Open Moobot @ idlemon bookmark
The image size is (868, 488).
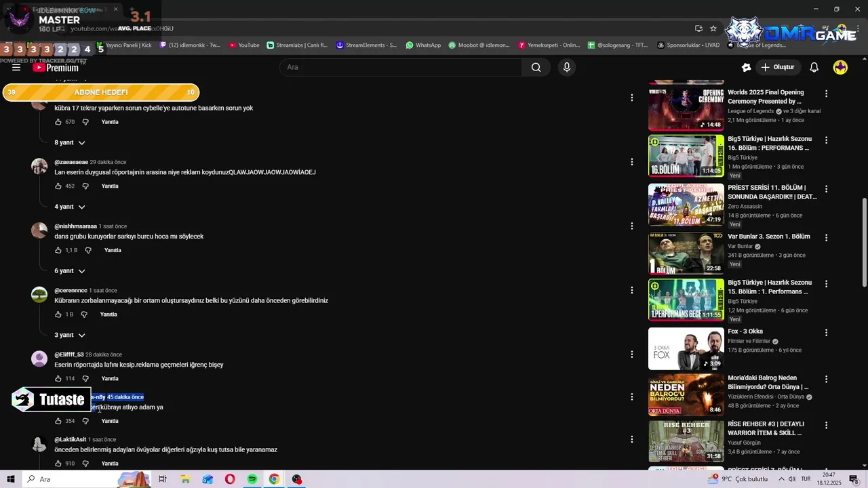click(x=479, y=45)
